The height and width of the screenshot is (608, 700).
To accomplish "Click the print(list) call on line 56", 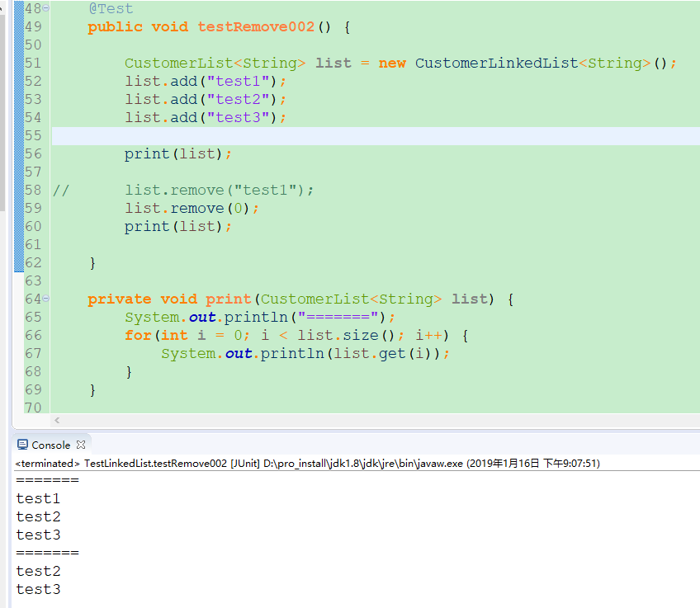I will pyautogui.click(x=177, y=154).
